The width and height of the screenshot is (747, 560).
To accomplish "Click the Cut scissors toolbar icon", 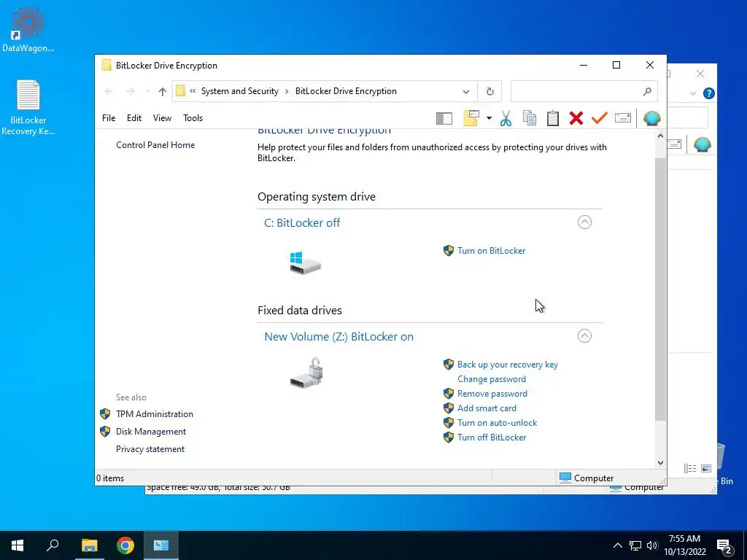I will click(506, 118).
